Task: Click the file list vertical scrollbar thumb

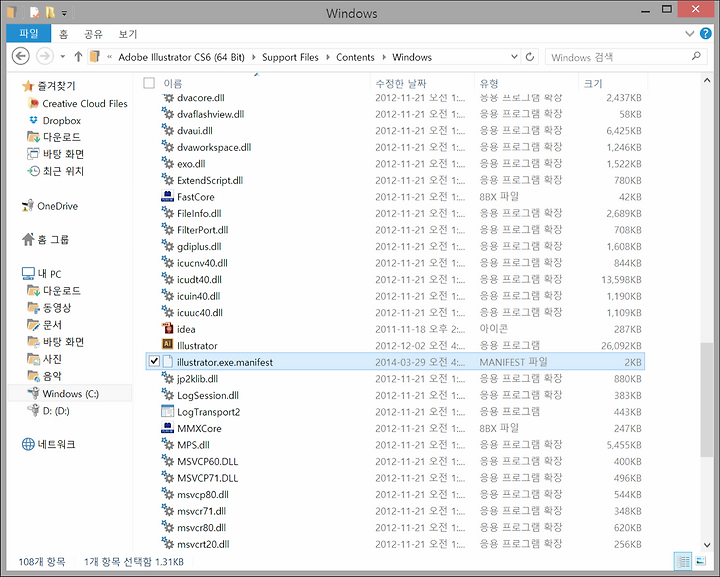Action: click(x=707, y=399)
